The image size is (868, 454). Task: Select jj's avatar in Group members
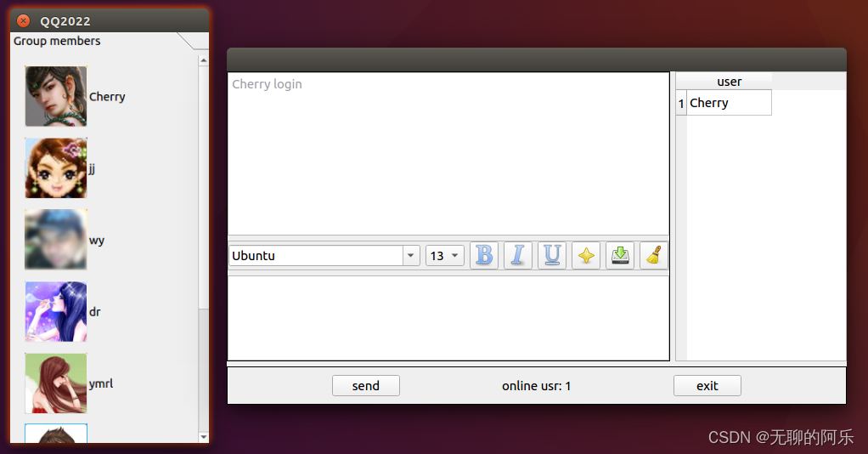click(56, 168)
